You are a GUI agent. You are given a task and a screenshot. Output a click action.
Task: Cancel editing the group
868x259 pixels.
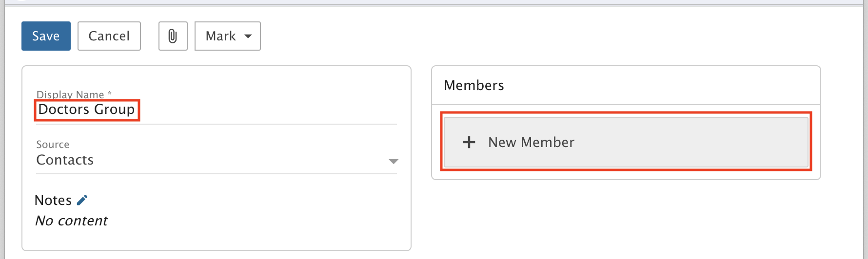(x=109, y=36)
